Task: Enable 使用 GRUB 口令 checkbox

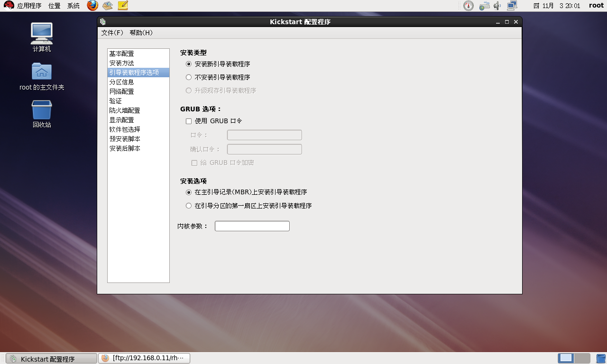Action: (x=189, y=121)
